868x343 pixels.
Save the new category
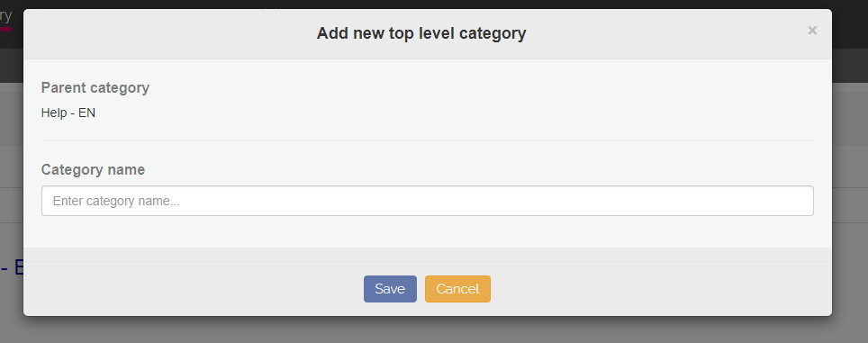[390, 289]
